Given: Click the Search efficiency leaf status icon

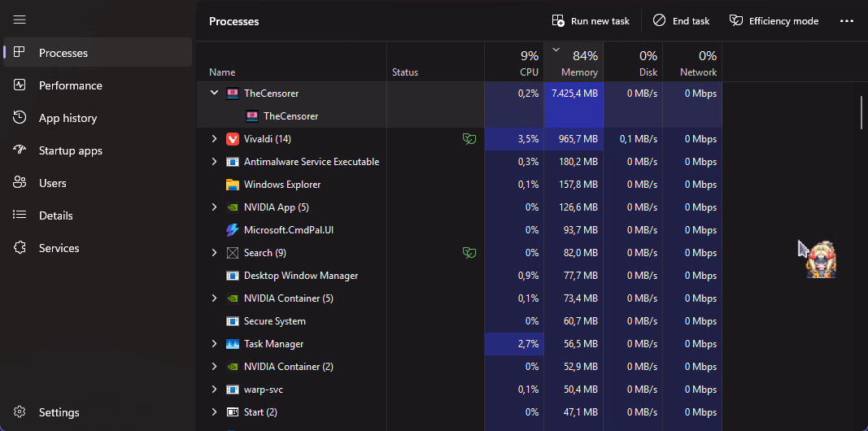Looking at the screenshot, I should (x=469, y=253).
